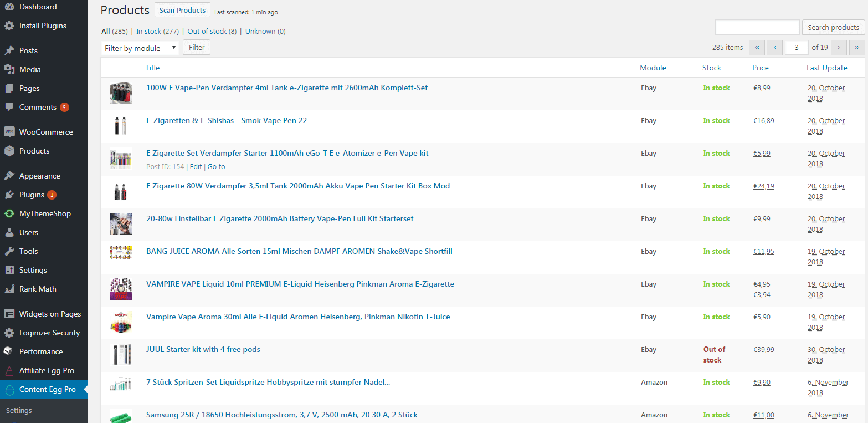Click the Posts pushpin icon
The image size is (868, 423).
coord(9,50)
